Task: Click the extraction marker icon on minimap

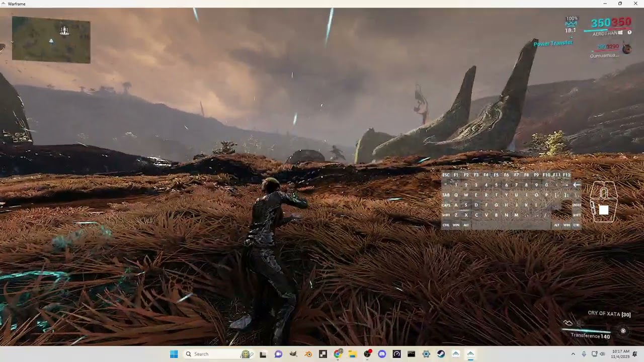Action: coord(64,31)
